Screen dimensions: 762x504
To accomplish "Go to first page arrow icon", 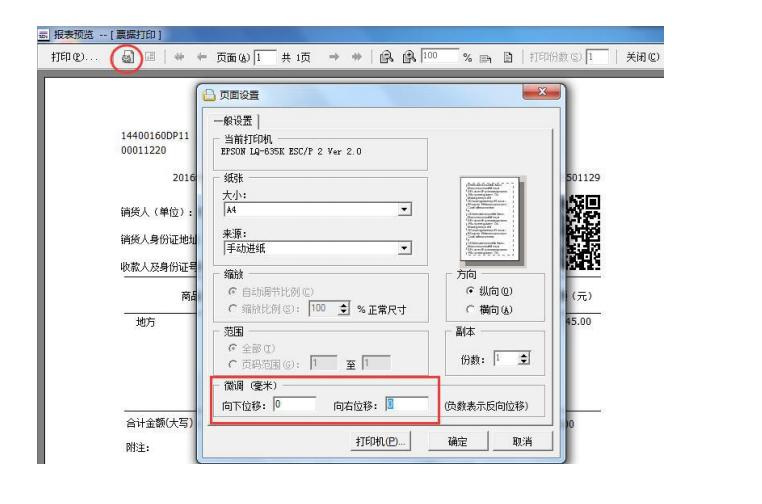I will 179,57.
